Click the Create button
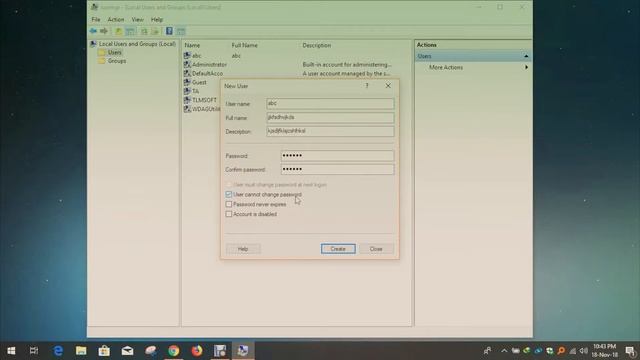The height and width of the screenshot is (360, 640). (x=338, y=249)
